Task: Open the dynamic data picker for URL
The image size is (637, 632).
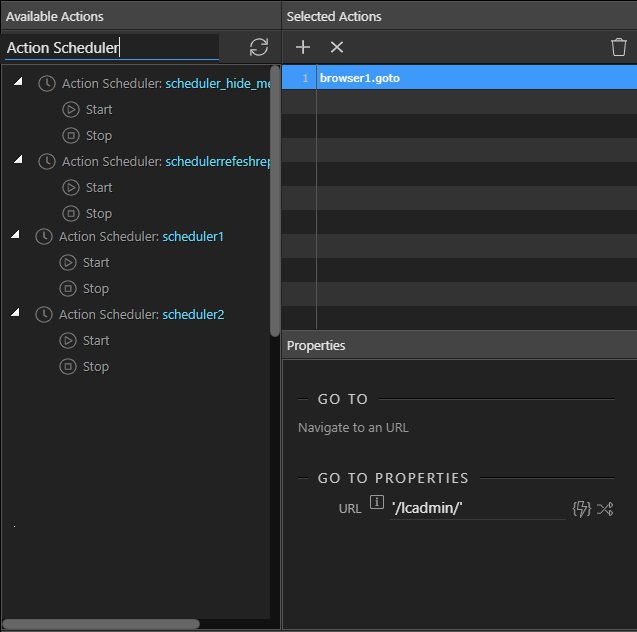Action: point(582,509)
